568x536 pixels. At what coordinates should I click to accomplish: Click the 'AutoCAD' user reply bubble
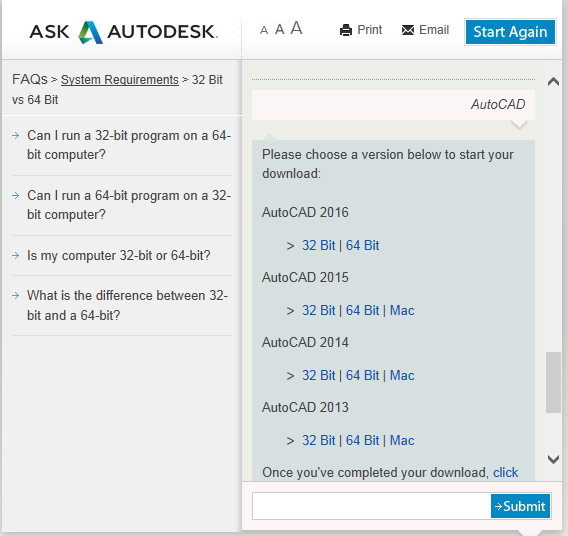(393, 105)
